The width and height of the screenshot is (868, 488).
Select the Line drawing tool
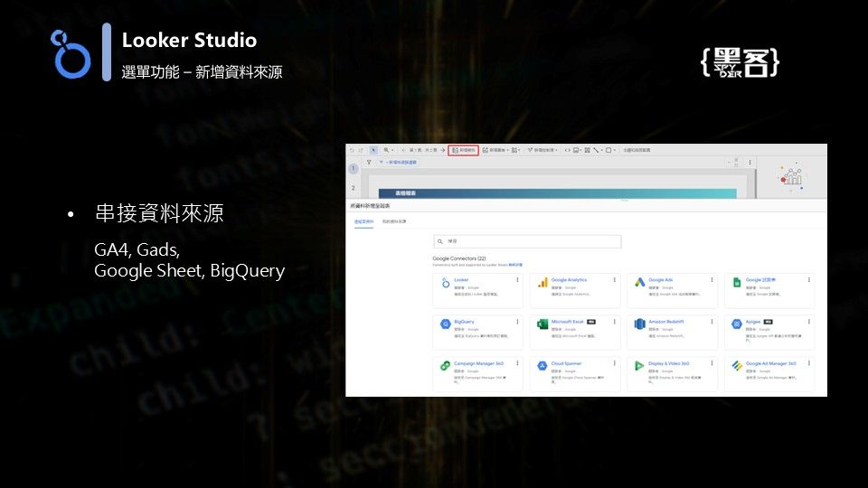click(596, 150)
